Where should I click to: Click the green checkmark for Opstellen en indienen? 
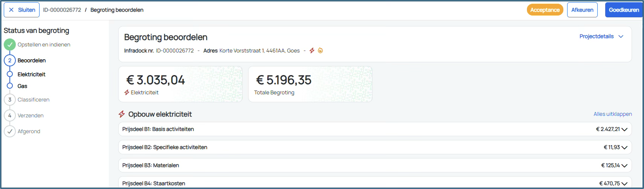(x=10, y=45)
